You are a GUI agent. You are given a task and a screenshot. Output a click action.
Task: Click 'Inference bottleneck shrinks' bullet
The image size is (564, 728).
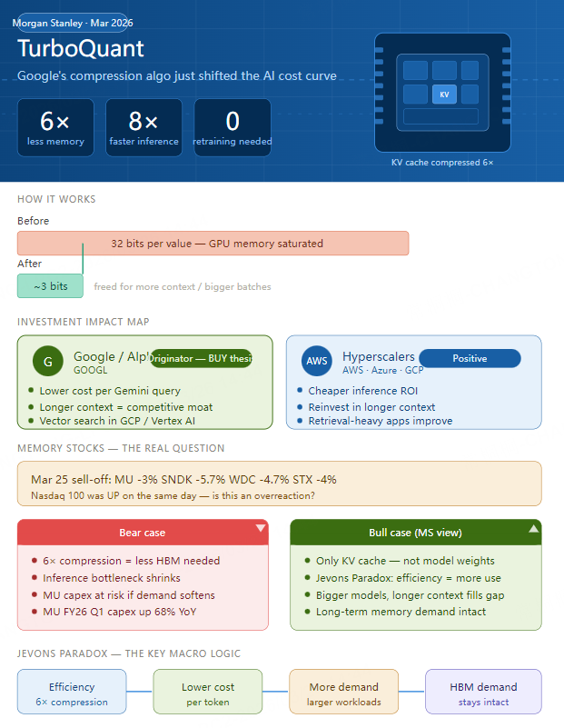pyautogui.click(x=112, y=578)
